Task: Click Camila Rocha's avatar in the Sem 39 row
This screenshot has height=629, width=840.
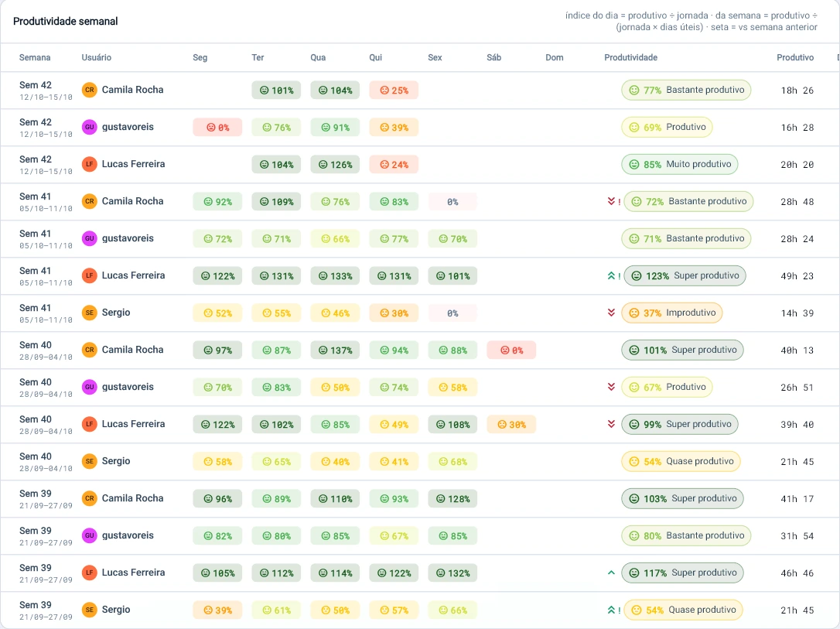Action: [x=90, y=498]
